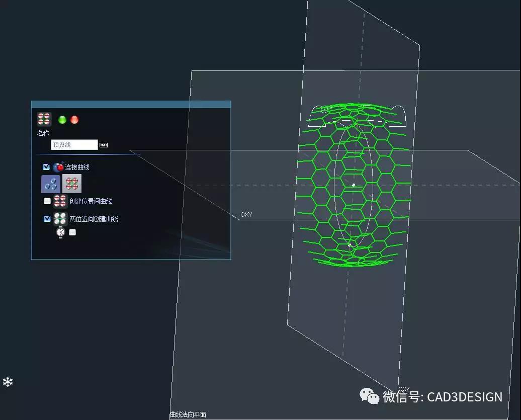Click the green confirm sphere button

pos(62,120)
